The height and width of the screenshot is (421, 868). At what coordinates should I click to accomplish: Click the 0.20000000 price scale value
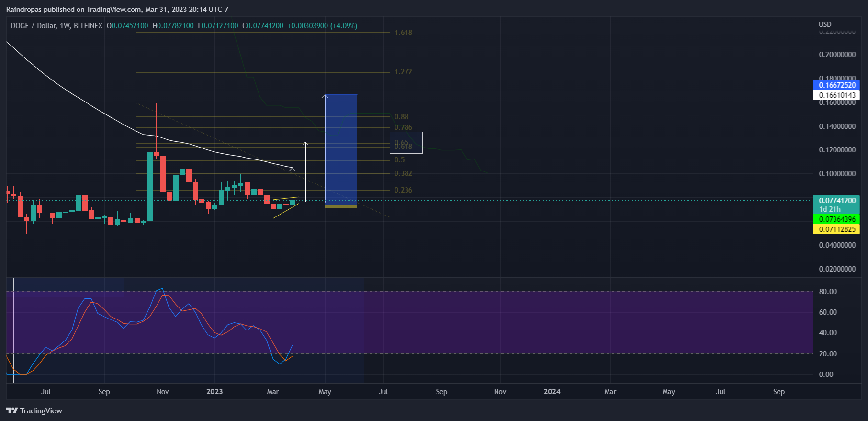click(x=837, y=55)
